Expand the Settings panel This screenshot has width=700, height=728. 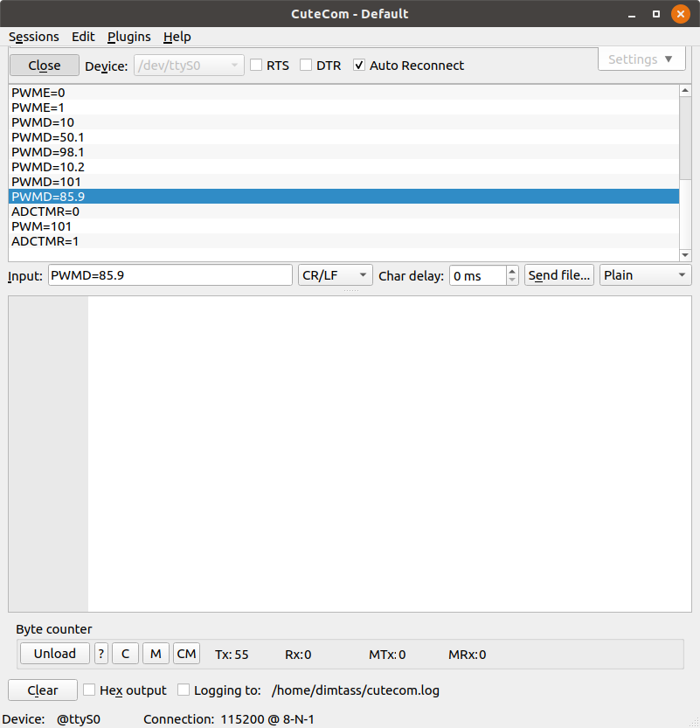[641, 59]
